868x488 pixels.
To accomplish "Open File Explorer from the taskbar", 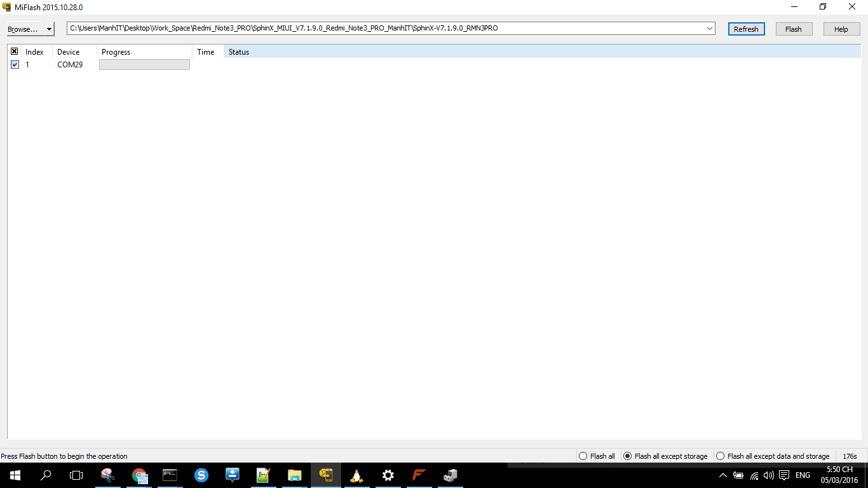I will point(295,475).
